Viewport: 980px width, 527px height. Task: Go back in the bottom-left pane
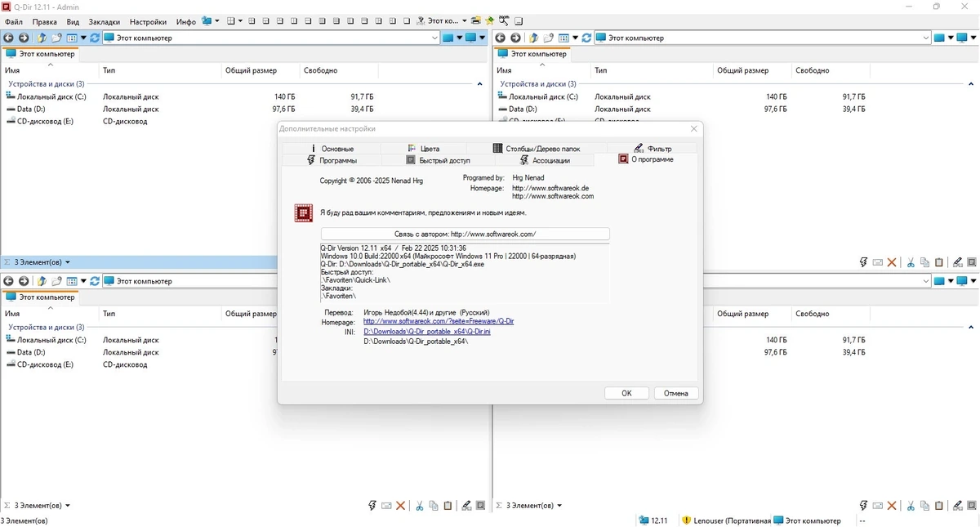(8, 281)
